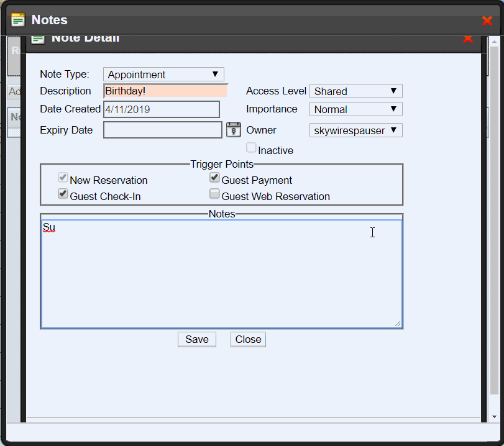This screenshot has height=446, width=504.
Task: Toggle the New Reservation checkbox
Action: tap(63, 177)
